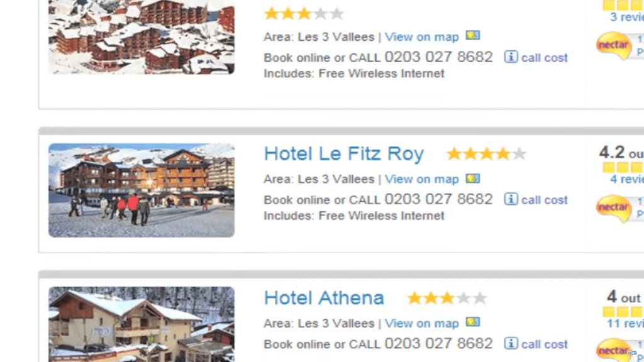Click View on map in top listing

click(422, 36)
